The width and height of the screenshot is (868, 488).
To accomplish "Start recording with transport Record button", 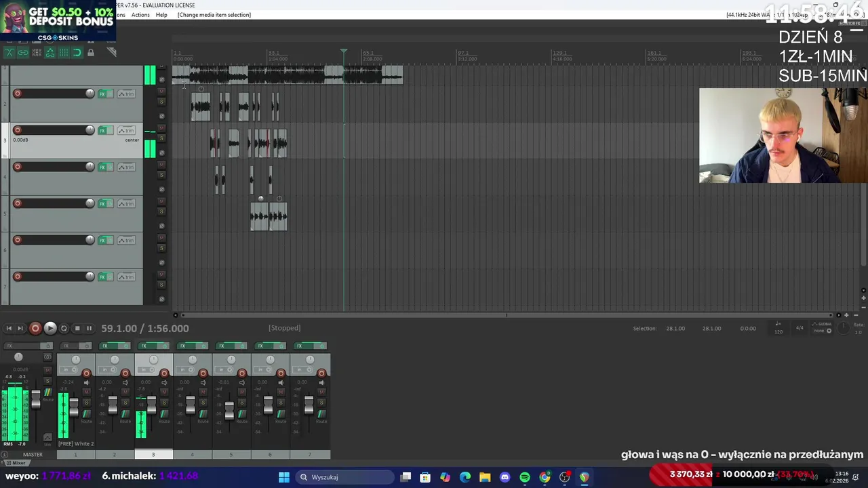I will tap(35, 328).
